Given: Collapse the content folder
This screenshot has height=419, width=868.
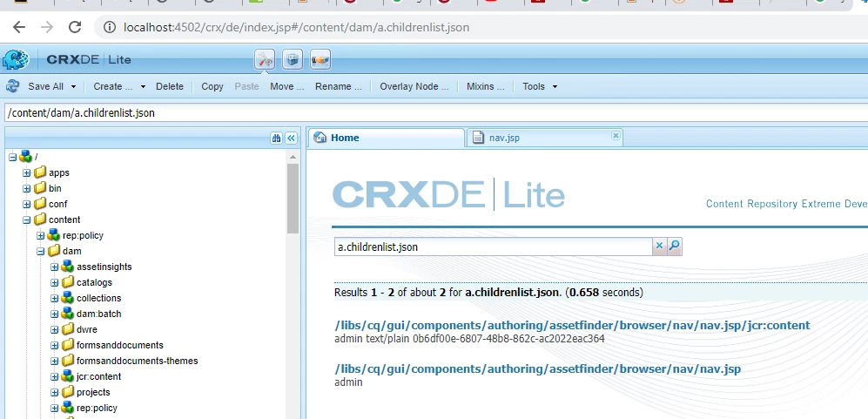Looking at the screenshot, I should tap(27, 220).
